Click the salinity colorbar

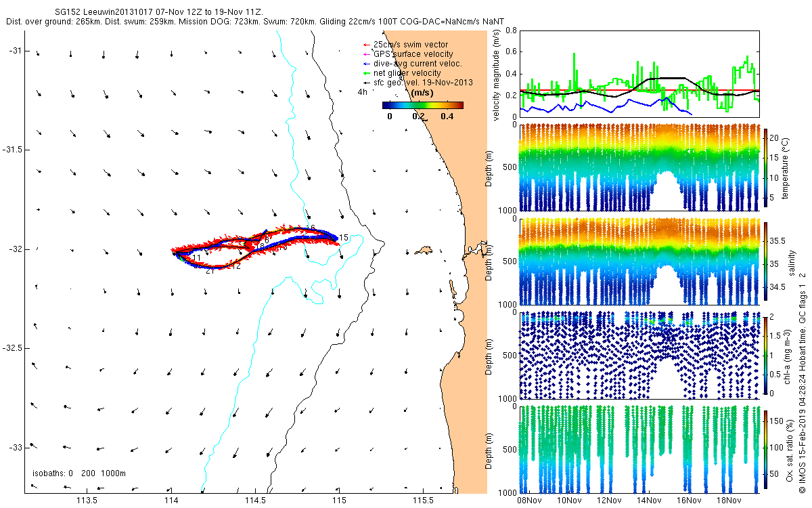766,262
